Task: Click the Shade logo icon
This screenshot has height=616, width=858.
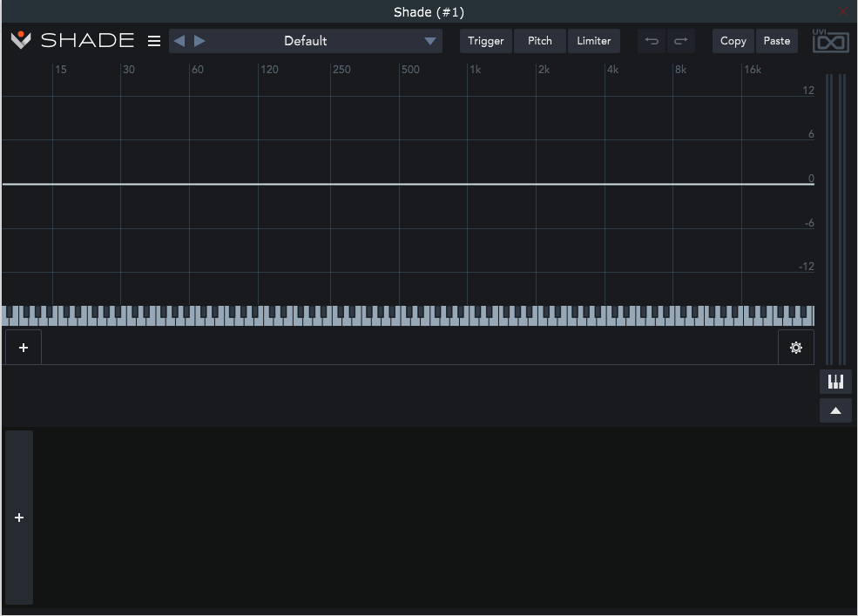Action: tap(21, 40)
